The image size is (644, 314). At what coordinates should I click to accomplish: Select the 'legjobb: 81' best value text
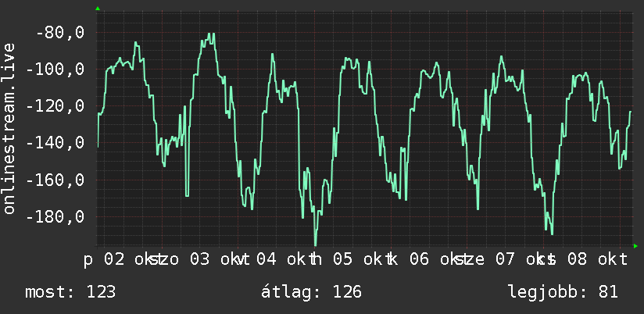point(563,292)
